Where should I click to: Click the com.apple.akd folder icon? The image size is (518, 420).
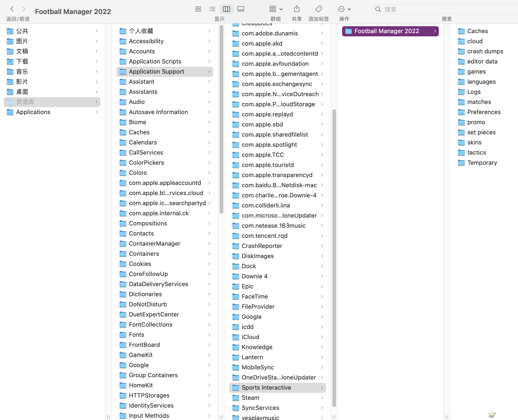(236, 43)
